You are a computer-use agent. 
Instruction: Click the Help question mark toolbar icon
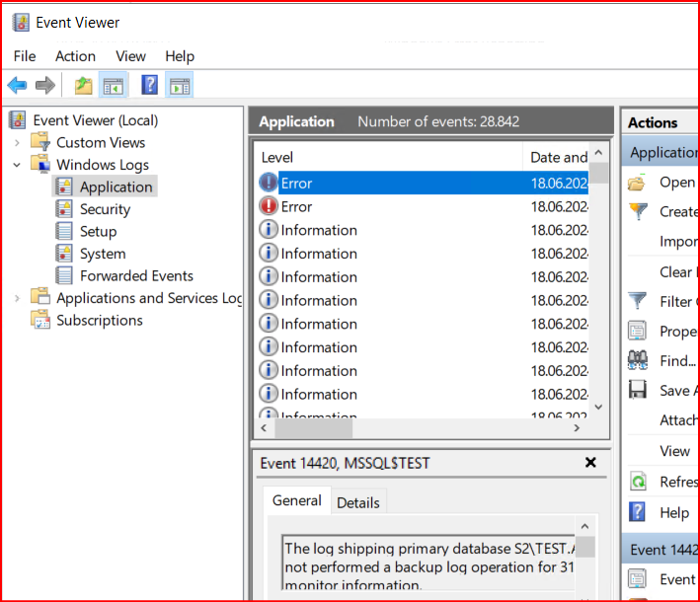tap(149, 85)
